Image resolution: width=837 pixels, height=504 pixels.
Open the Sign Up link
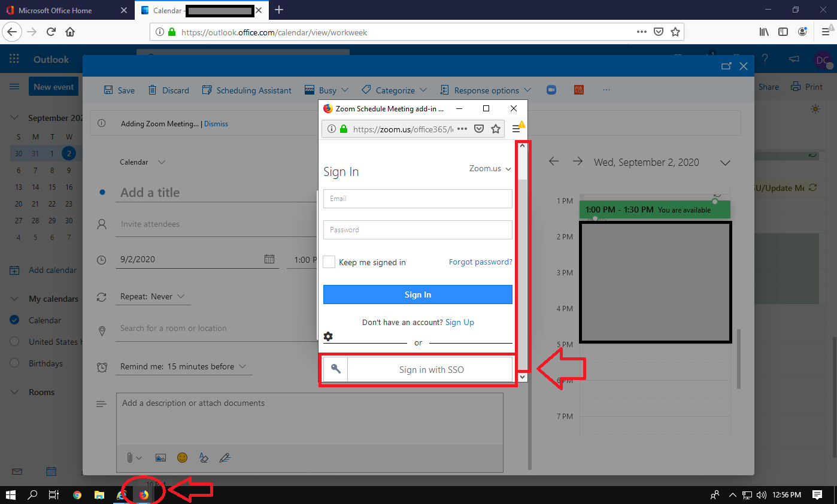pos(460,322)
